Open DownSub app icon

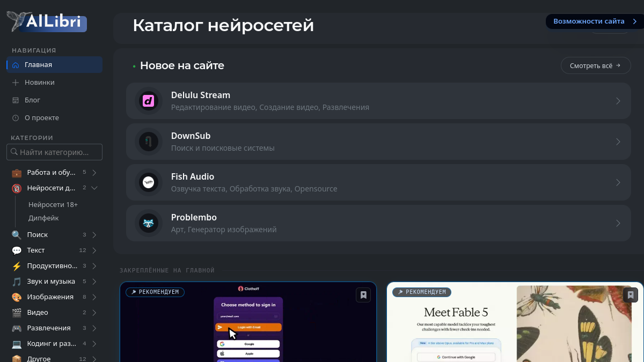coord(149,142)
